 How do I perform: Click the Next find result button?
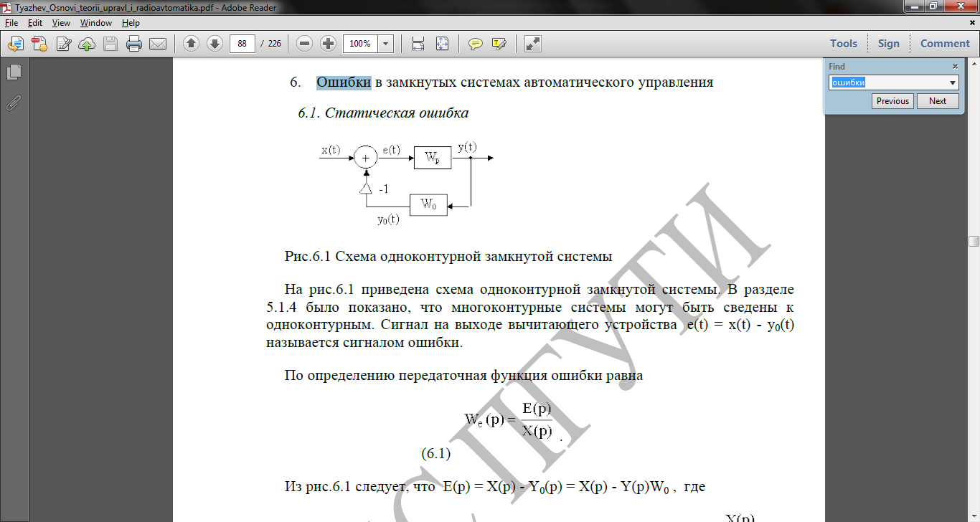click(x=938, y=101)
